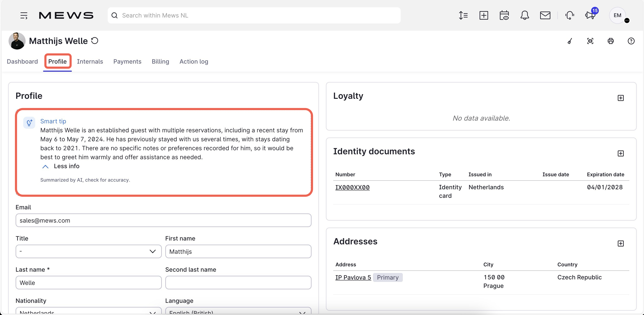Image resolution: width=644 pixels, height=315 pixels.
Task: Click the printer icon to print profile
Action: (611, 41)
